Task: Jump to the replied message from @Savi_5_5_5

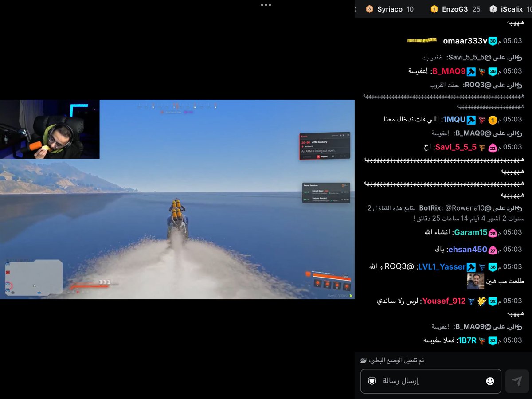Action: [473, 57]
